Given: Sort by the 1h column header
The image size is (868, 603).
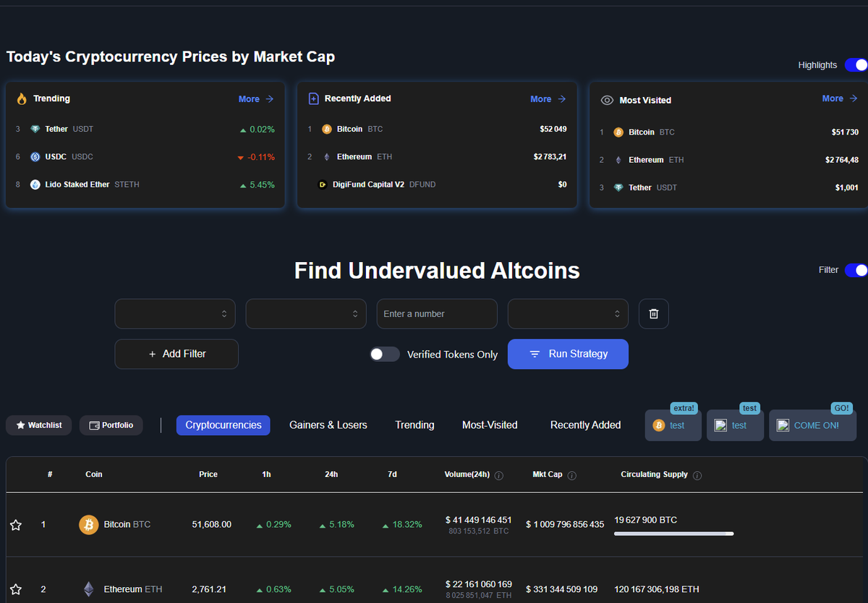Looking at the screenshot, I should [266, 474].
